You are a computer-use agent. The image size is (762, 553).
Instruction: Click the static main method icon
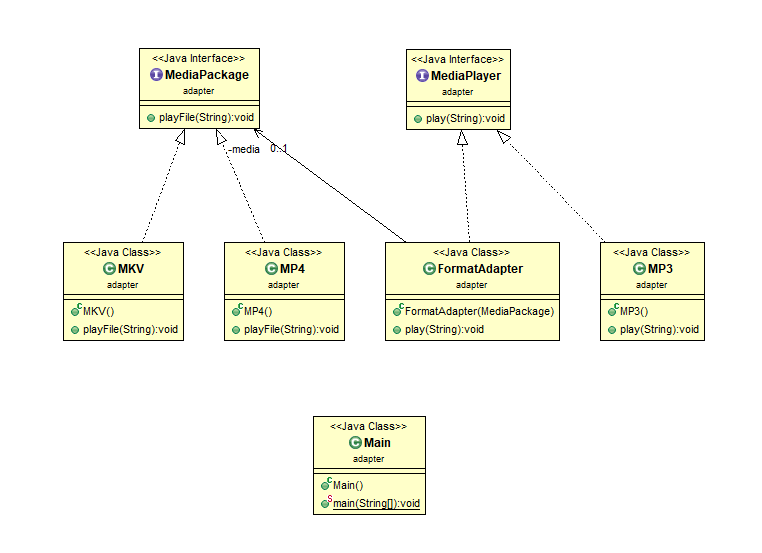[326, 502]
